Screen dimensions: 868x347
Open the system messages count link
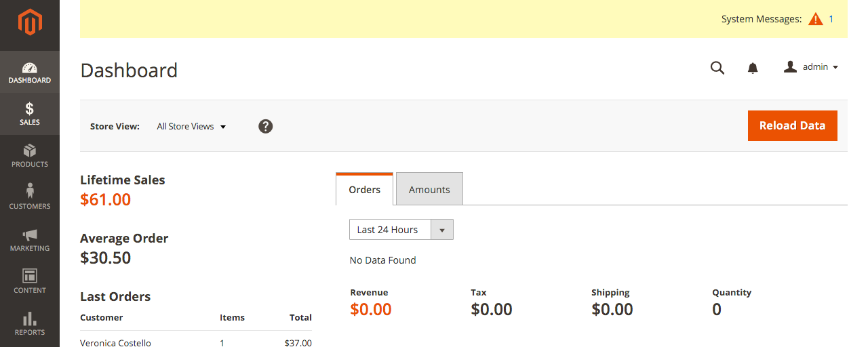[x=831, y=19]
